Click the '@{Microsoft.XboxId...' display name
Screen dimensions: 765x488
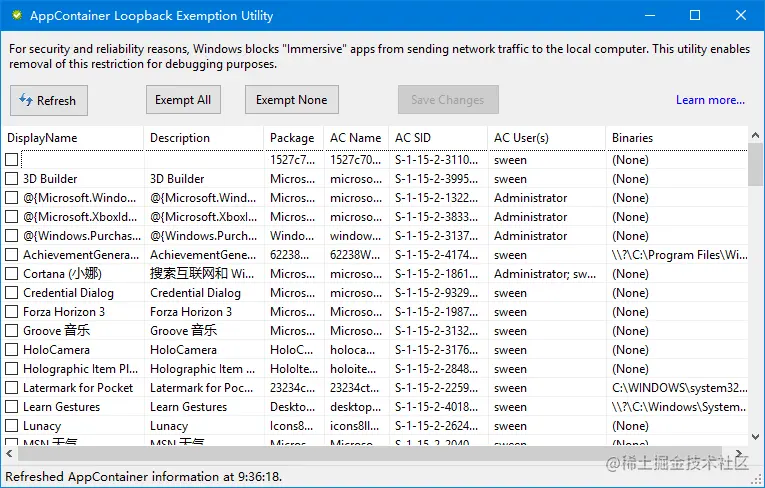pyautogui.click(x=80, y=217)
